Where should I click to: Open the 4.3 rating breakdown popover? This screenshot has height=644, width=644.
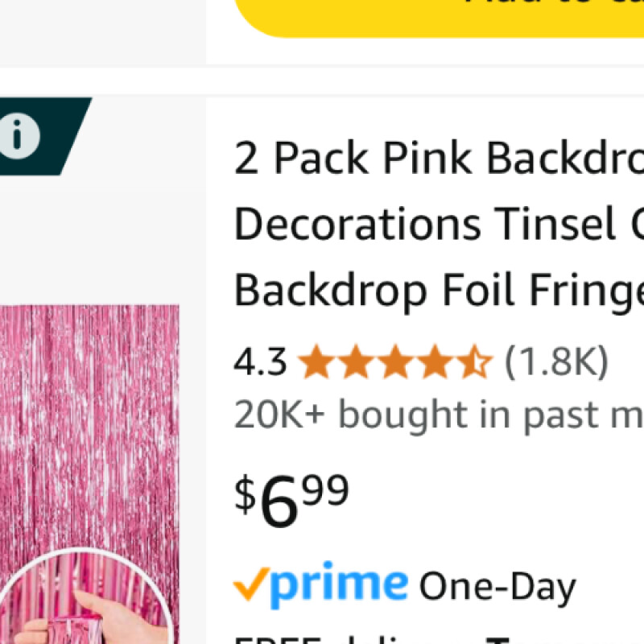260,363
